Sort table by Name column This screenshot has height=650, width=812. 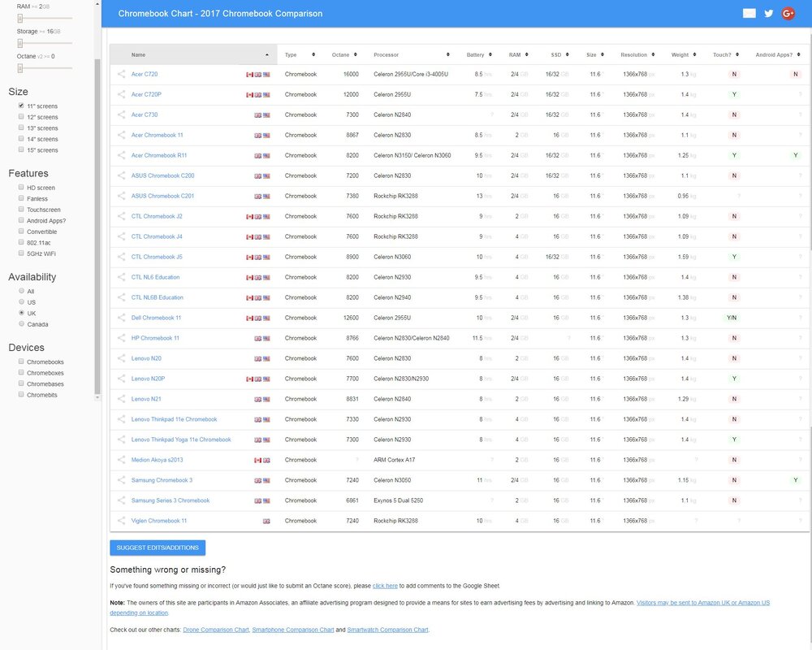coord(194,54)
